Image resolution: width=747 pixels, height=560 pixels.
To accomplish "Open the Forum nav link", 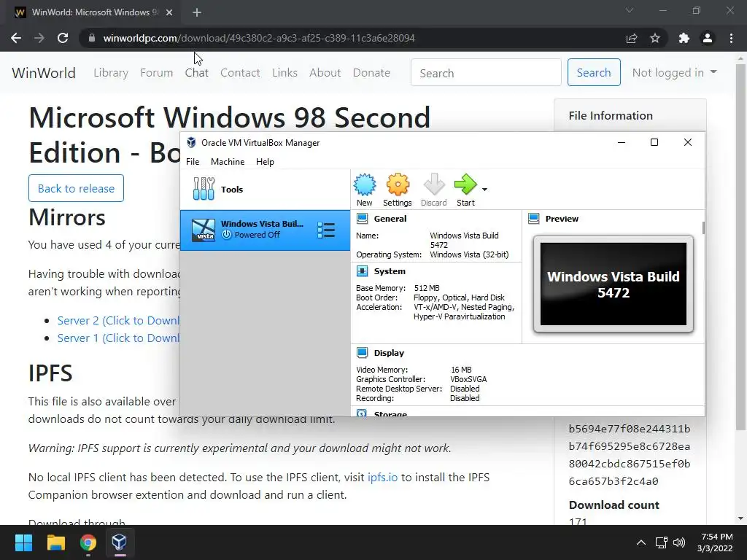I will point(156,73).
